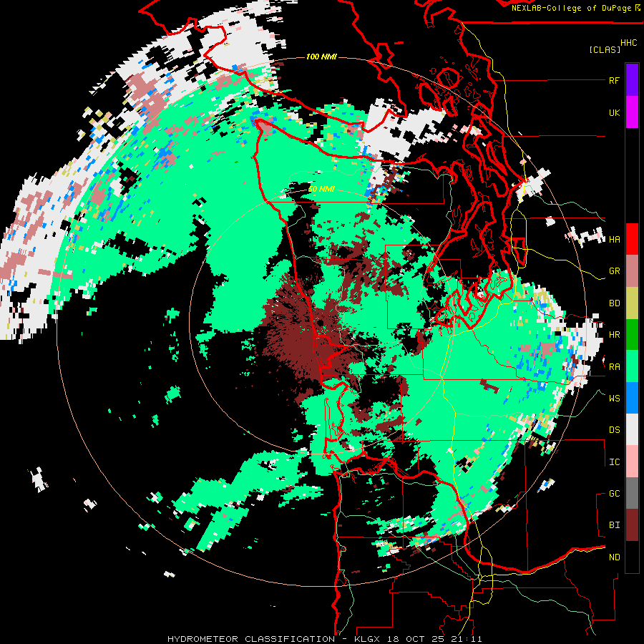
Task: Click the HR dark green legend swatch
Action: pos(632,334)
